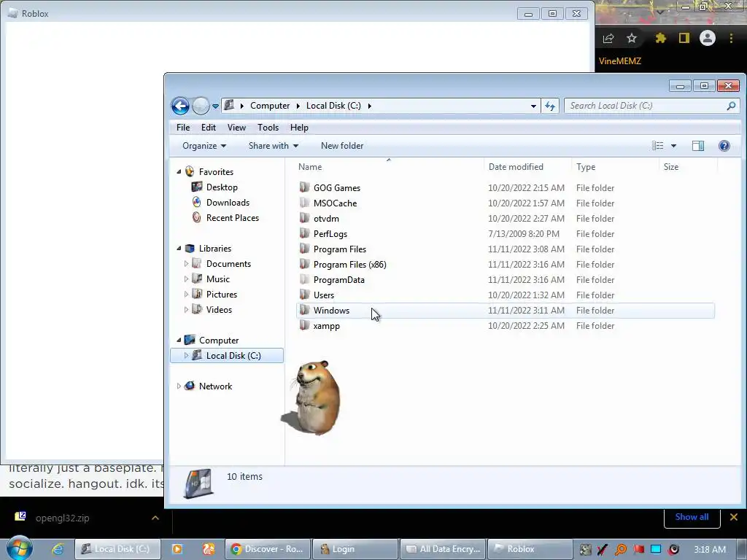Bookmark the page with Chrome's star icon
747x560 pixels.
632,38
